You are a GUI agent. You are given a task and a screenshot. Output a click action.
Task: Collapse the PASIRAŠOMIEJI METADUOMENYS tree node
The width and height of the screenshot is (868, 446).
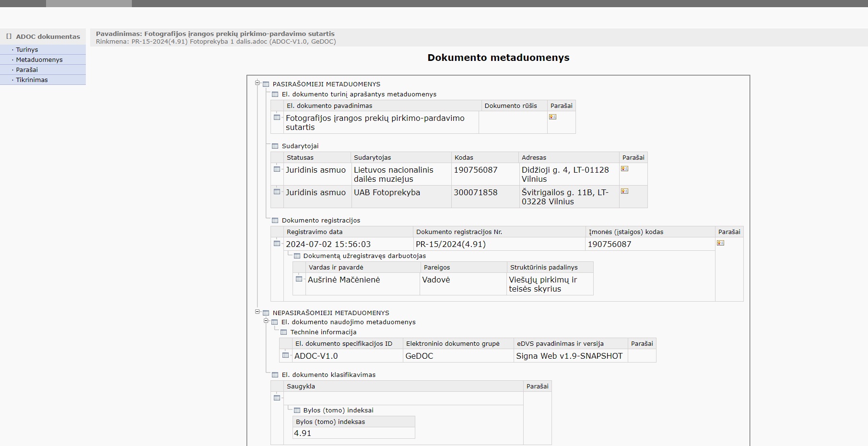click(x=257, y=83)
